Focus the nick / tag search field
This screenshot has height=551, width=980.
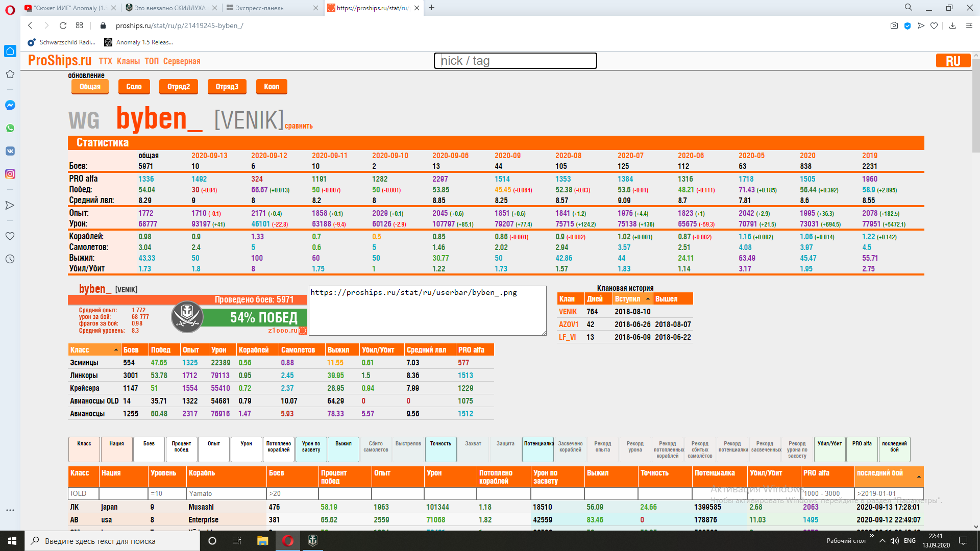515,61
